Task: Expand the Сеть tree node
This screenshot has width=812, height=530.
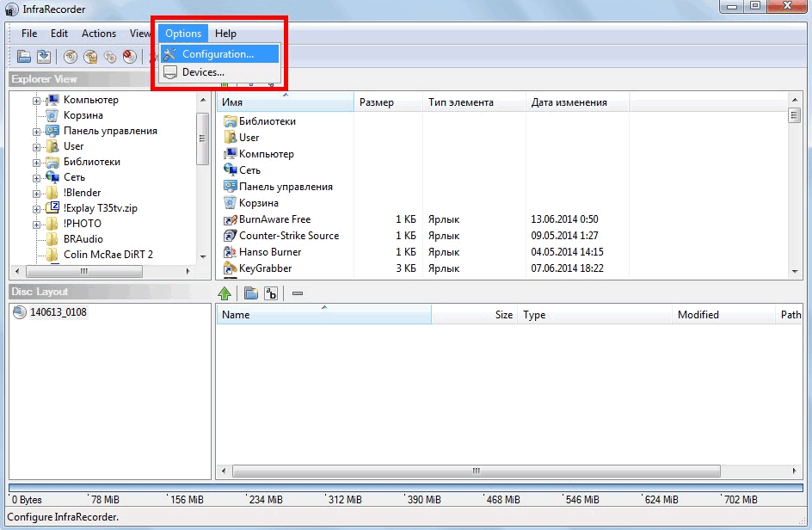Action: 36,178
